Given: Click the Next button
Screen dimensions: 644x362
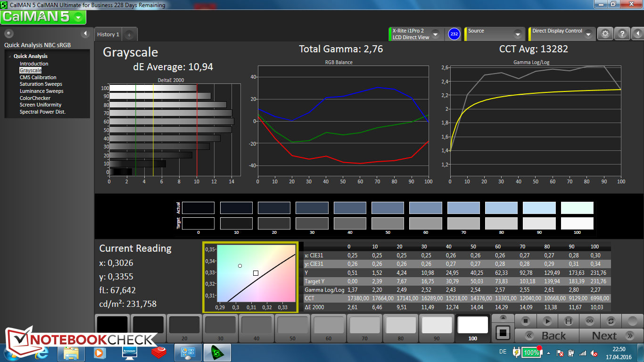Looking at the screenshot, I should (x=604, y=336).
